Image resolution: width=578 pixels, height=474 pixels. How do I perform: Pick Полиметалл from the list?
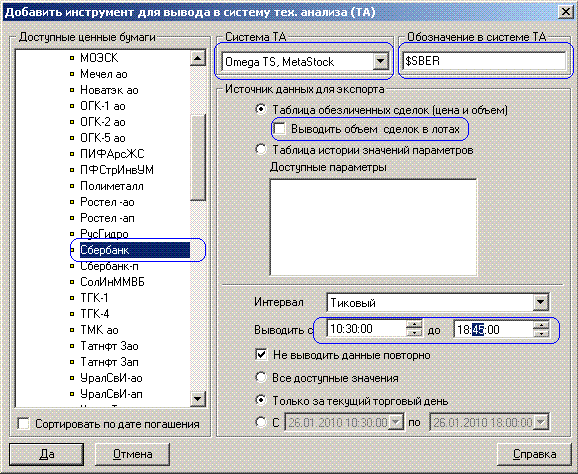pos(112,186)
